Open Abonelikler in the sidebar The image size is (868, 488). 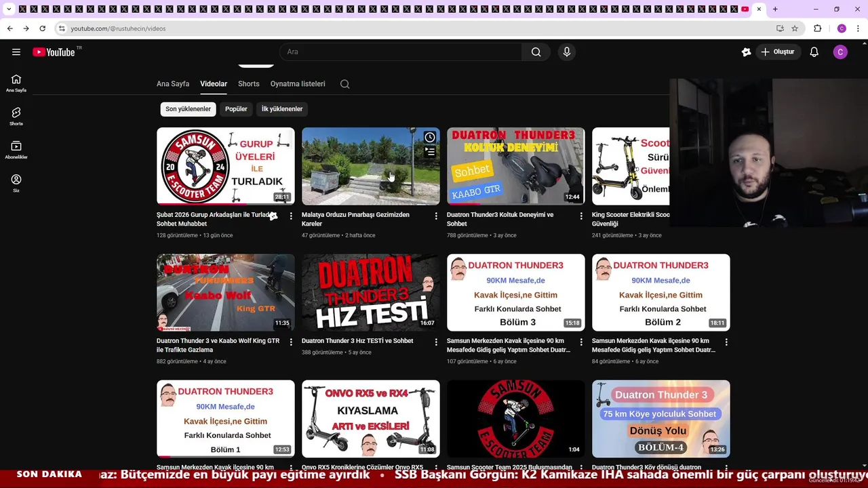[x=16, y=150]
